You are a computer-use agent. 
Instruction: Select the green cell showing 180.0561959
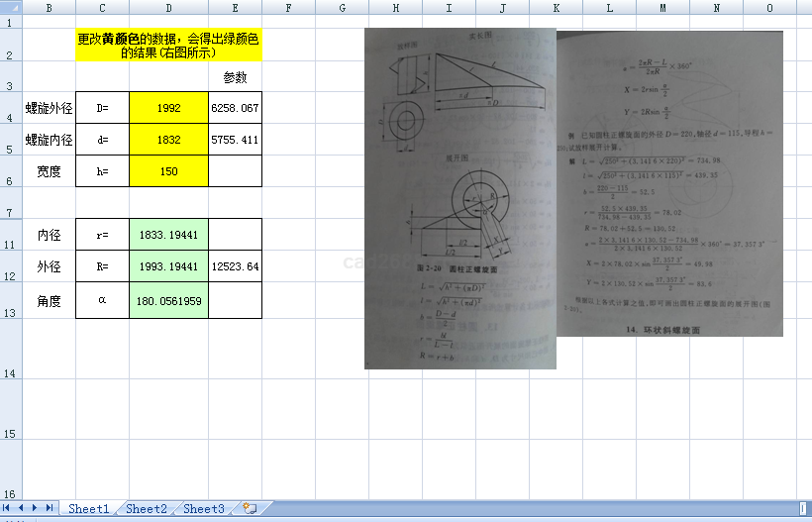[x=168, y=301]
